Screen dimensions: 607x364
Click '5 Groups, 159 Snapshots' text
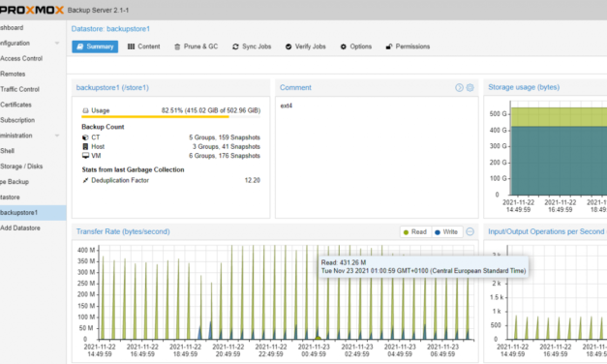225,137
